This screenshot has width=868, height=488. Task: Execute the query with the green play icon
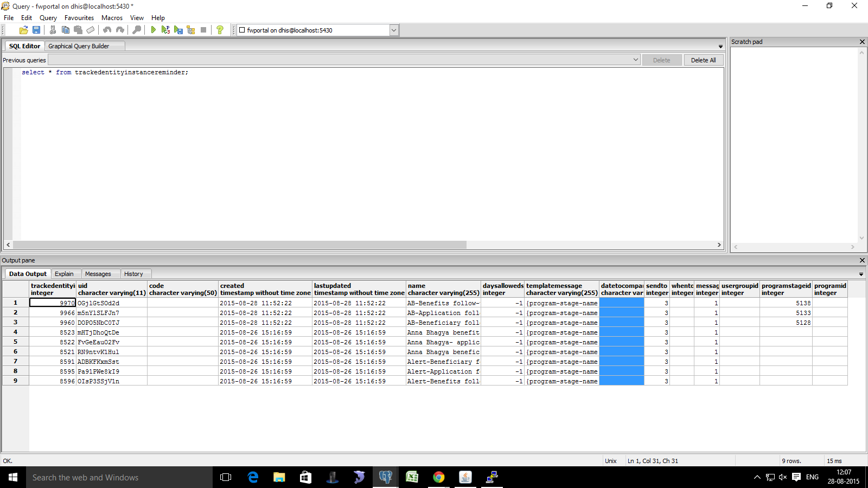point(154,30)
